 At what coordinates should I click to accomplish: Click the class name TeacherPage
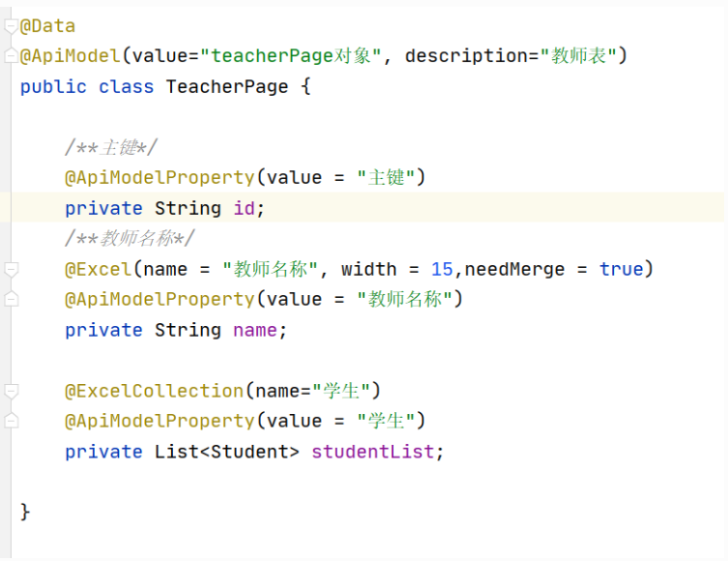click(227, 87)
